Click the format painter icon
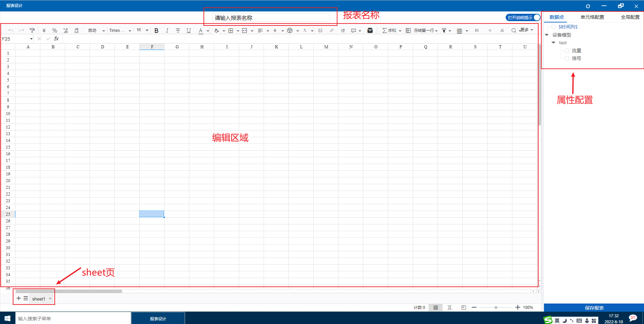644x324 pixels. tap(32, 31)
